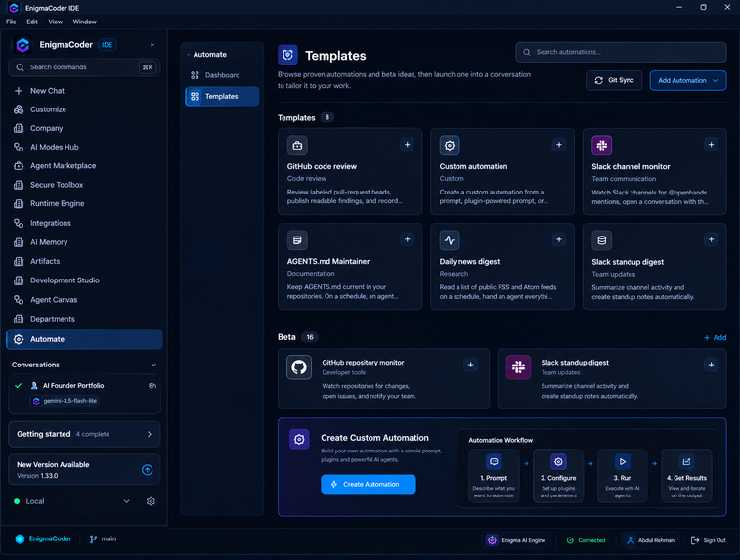Add the beta Slack standup digest
The image size is (740, 560).
coord(711,365)
